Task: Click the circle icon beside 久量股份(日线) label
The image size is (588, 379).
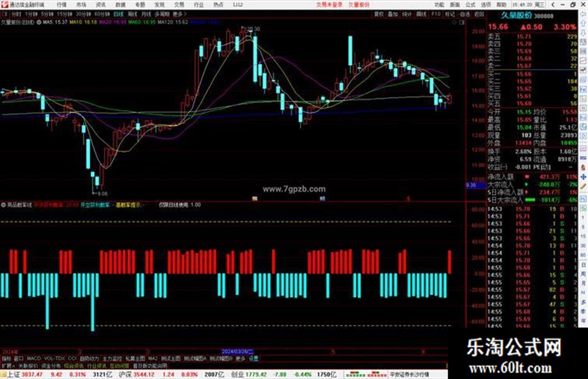Action: click(39, 22)
